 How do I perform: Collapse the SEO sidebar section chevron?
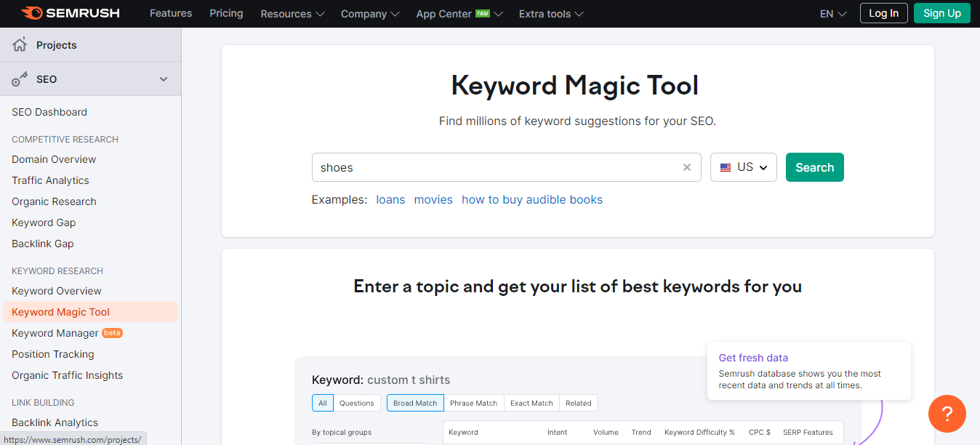pos(164,79)
